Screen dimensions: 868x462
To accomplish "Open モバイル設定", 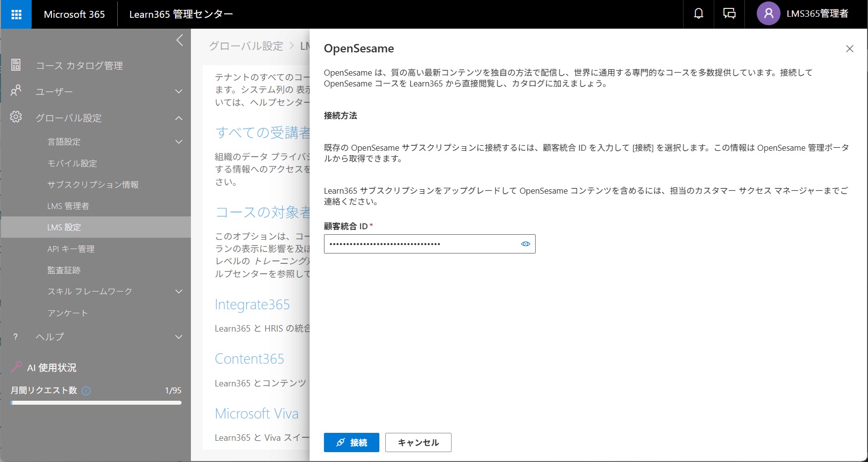I will (x=72, y=163).
